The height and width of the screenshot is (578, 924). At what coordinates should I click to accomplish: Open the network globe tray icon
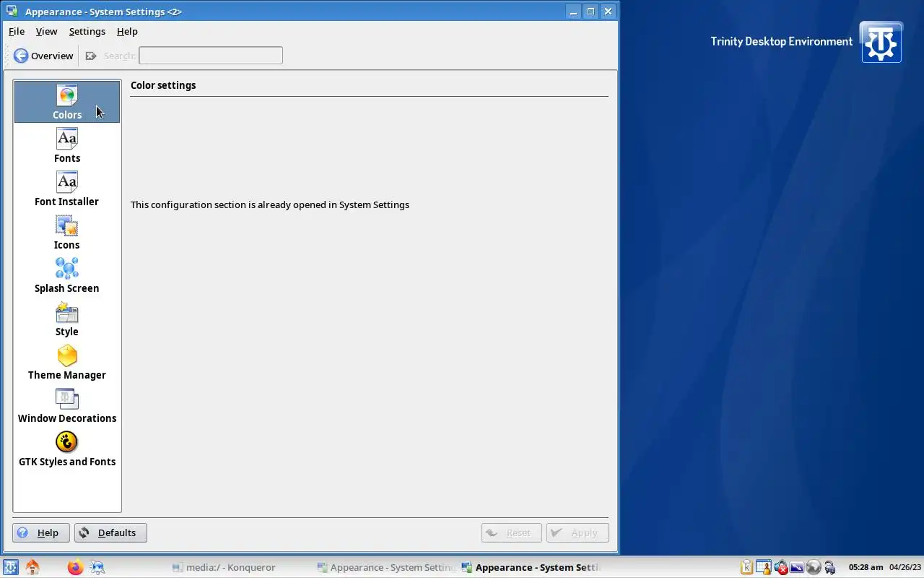point(814,567)
